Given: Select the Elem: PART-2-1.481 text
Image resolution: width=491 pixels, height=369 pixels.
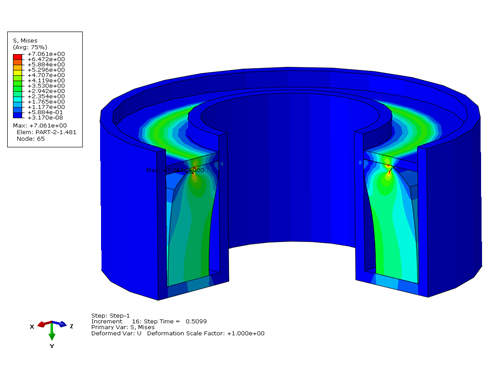Looking at the screenshot, I should point(46,132).
